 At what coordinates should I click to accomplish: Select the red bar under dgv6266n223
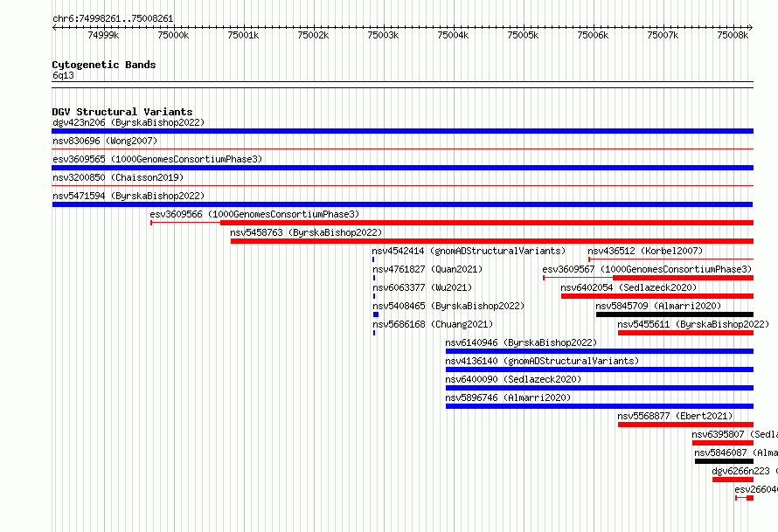(733, 480)
